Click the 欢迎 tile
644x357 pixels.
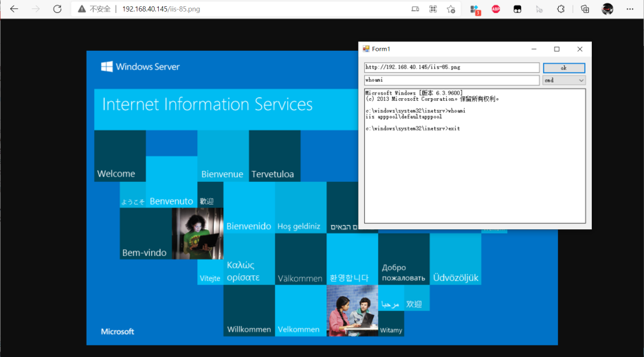click(417, 298)
